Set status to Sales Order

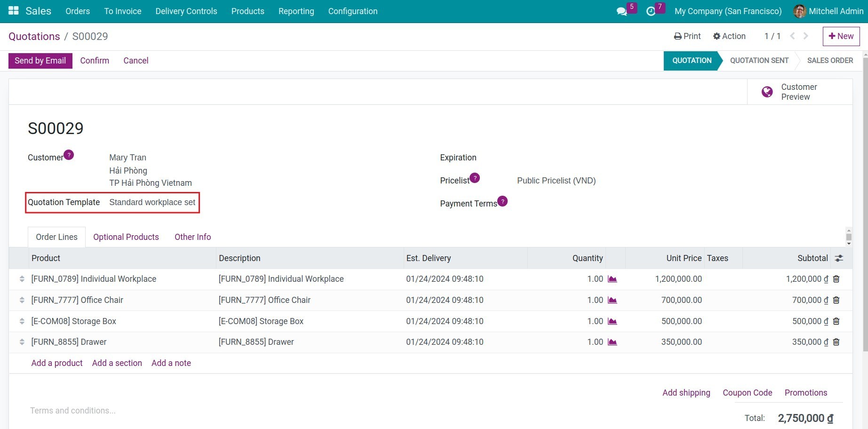tap(830, 61)
